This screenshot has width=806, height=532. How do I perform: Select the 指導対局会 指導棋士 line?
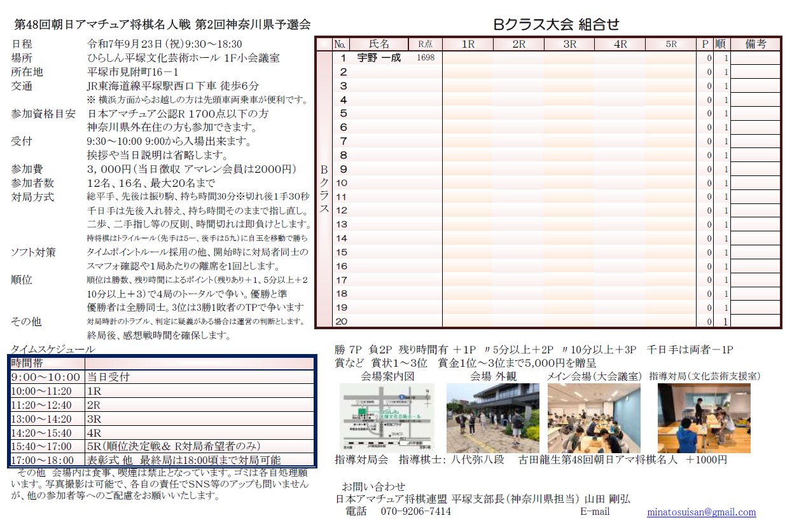(x=531, y=460)
